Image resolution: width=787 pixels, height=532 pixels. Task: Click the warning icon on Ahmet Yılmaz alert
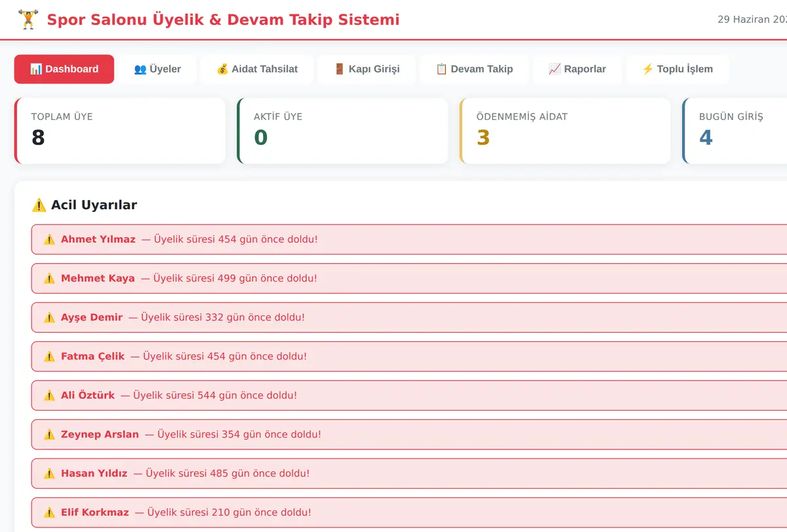click(x=49, y=239)
